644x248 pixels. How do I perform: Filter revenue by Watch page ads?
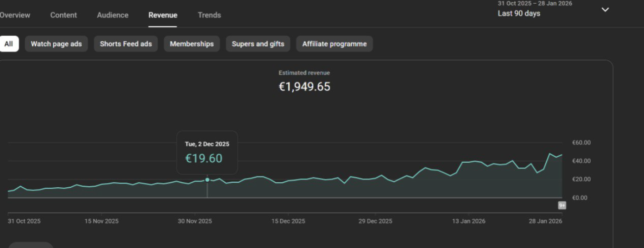[x=56, y=44]
